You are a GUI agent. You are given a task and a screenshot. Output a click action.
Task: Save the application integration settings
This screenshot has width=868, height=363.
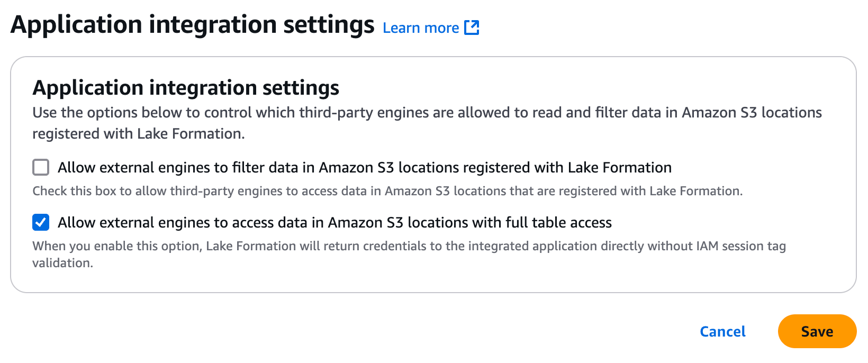click(817, 331)
